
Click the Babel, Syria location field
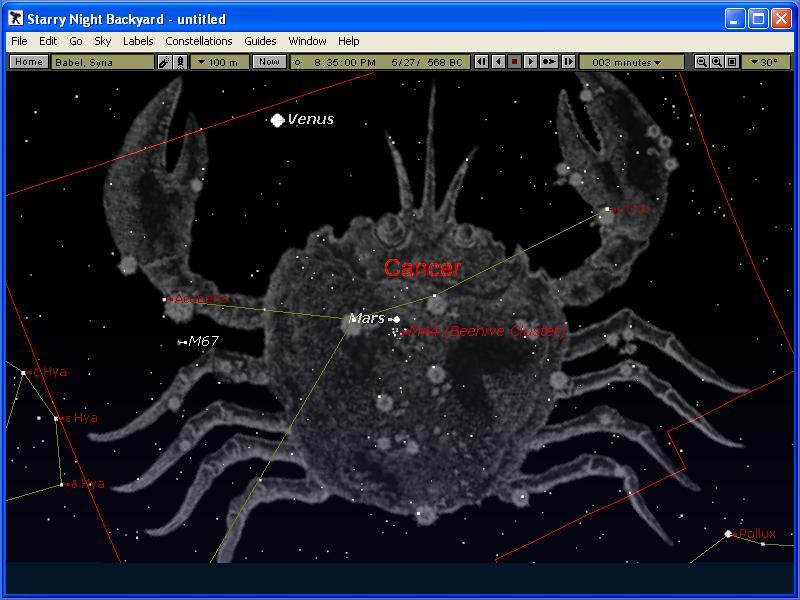[x=103, y=62]
